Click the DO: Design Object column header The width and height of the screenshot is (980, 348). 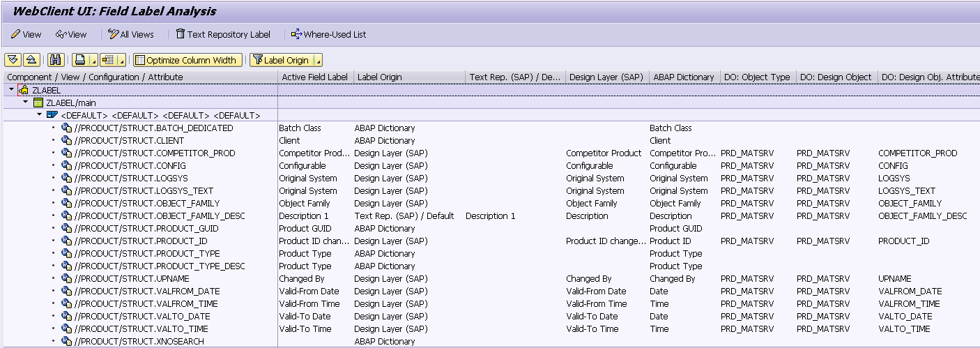pos(836,77)
